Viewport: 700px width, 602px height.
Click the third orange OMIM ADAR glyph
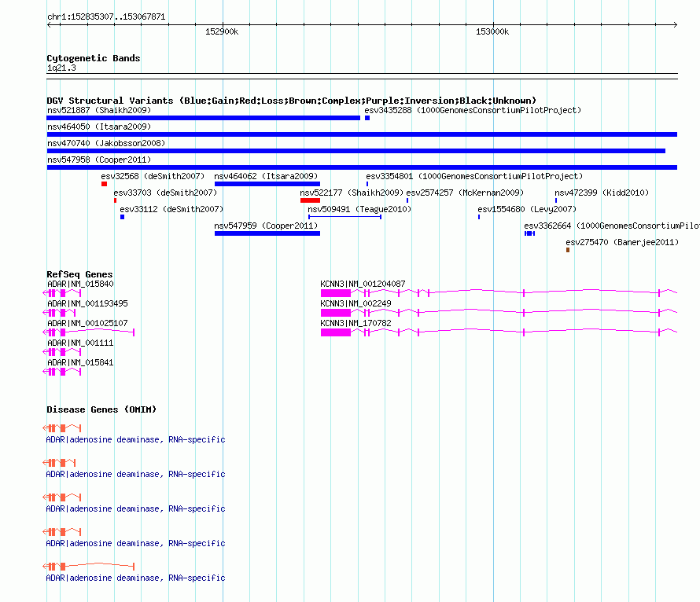62,497
